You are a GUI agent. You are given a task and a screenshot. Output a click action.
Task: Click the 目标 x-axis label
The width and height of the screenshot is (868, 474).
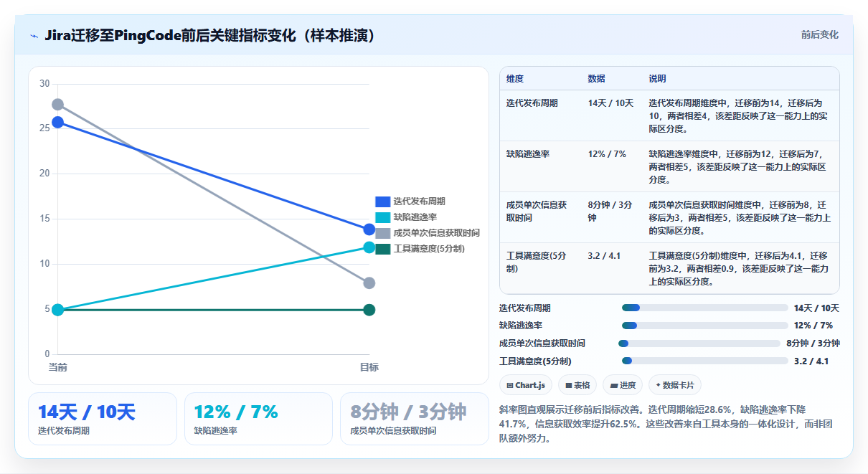(x=369, y=367)
